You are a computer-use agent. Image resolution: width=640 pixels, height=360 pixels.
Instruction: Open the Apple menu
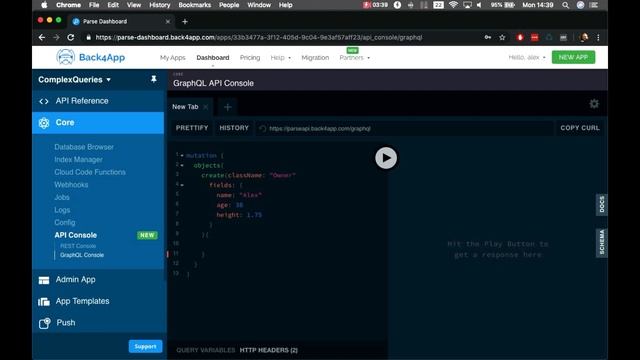tap(44, 5)
